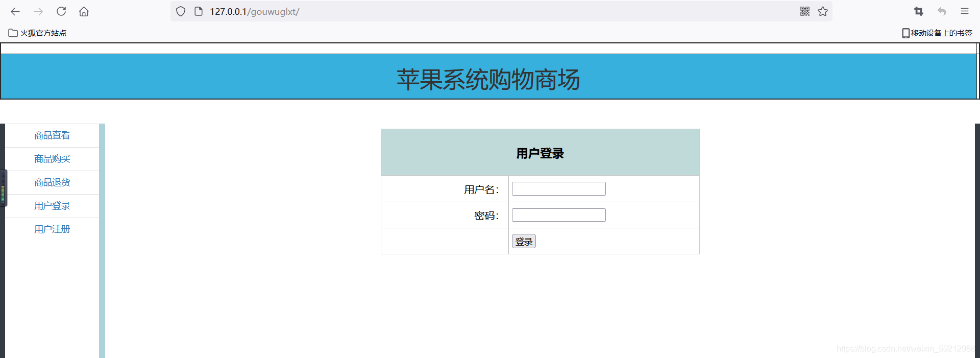Viewport: 980px width, 358px height.
Task: Click the 密码: label text
Action: 486,216
